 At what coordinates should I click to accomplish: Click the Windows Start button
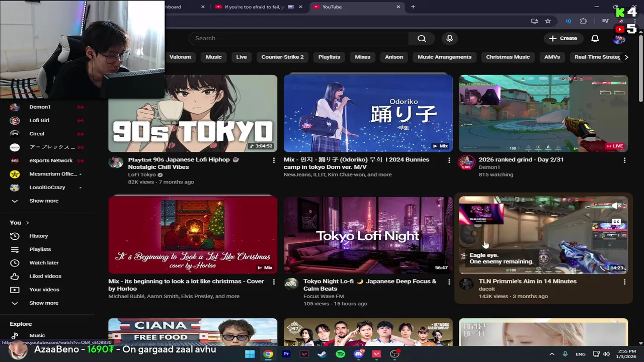tap(250, 354)
